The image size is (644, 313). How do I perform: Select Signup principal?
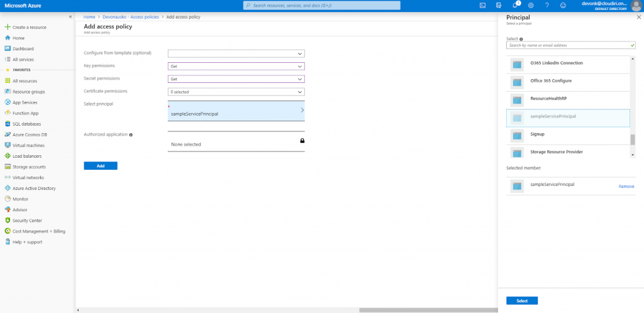tap(568, 135)
